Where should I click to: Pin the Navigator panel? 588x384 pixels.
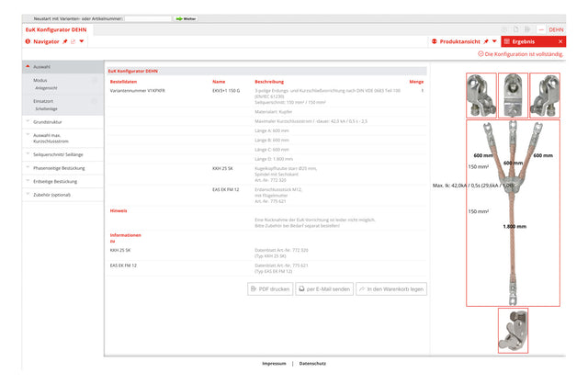[65, 41]
